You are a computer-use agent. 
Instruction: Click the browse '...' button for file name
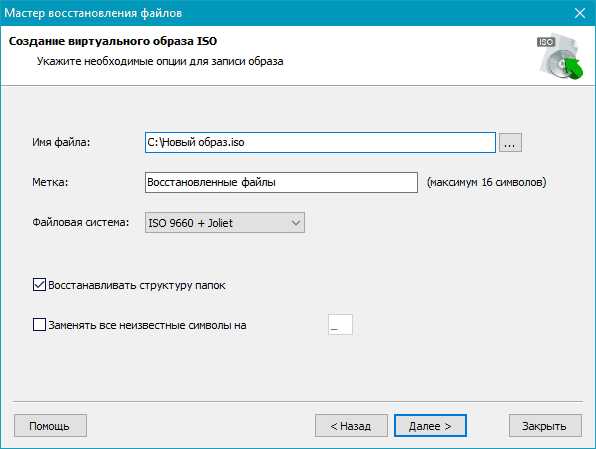point(510,143)
